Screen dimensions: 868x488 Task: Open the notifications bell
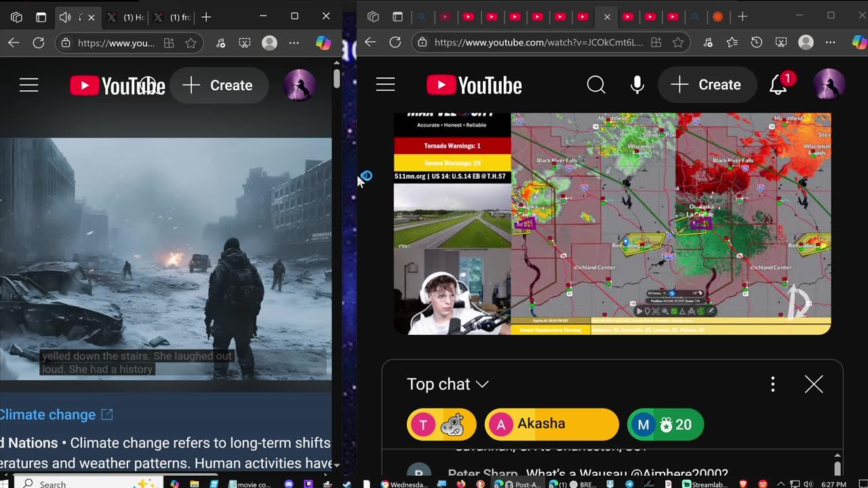point(779,84)
